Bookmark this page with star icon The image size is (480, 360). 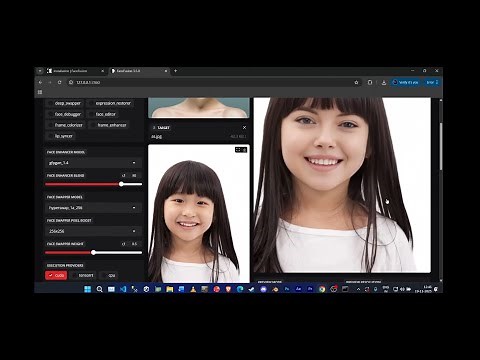[356, 82]
